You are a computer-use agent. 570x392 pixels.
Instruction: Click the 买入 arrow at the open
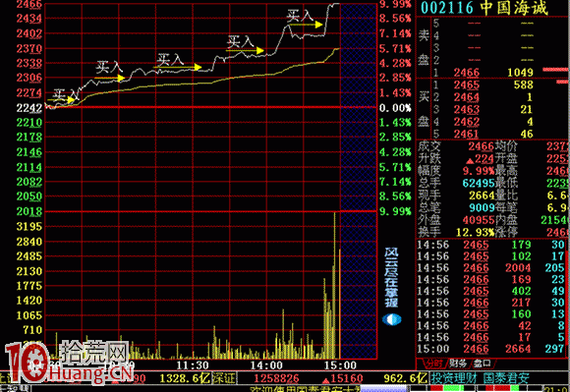pyautogui.click(x=61, y=99)
